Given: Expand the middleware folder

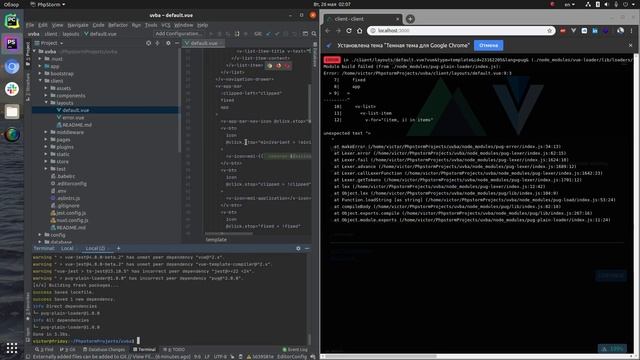Looking at the screenshot, I should 46,132.
